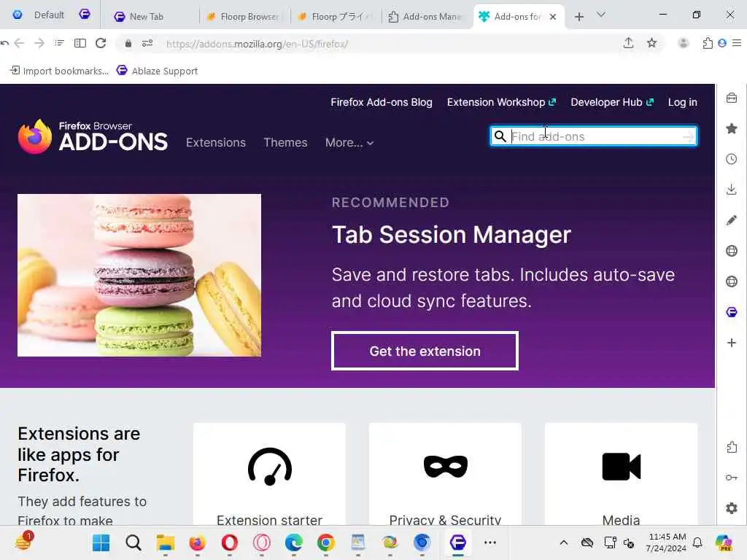Open the Developer Hub link
This screenshot has width=747, height=560.
tap(612, 102)
